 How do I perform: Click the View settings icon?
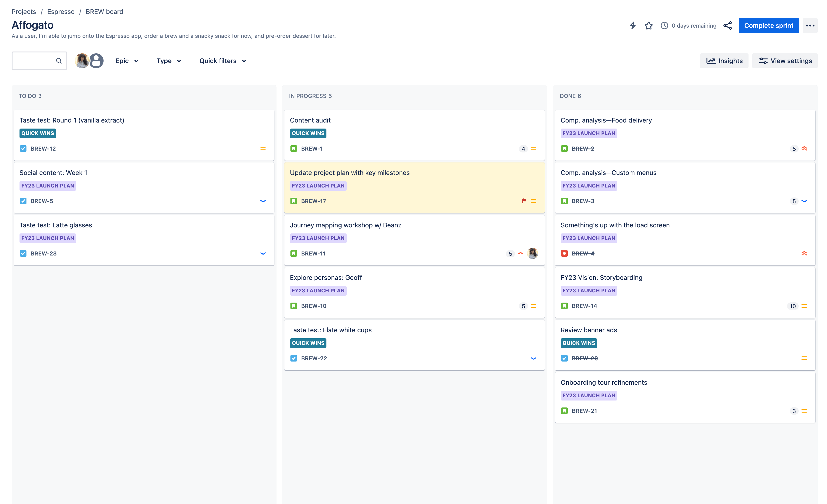click(763, 61)
